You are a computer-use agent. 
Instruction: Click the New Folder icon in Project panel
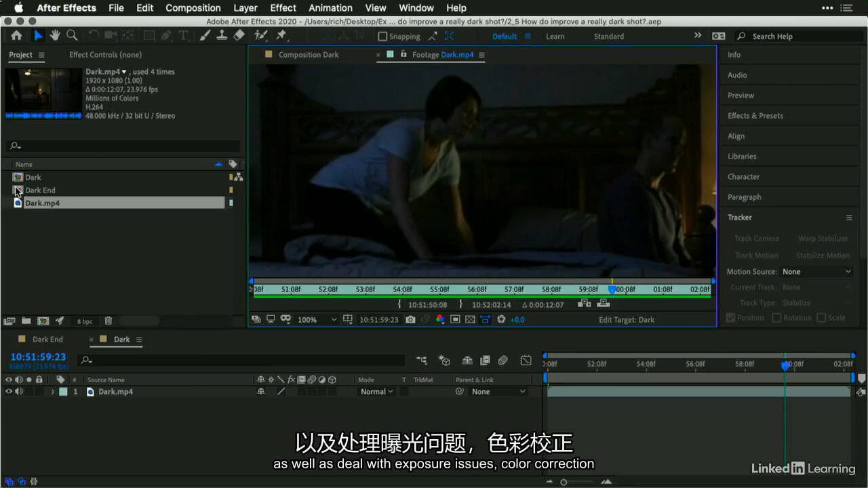[26, 321]
